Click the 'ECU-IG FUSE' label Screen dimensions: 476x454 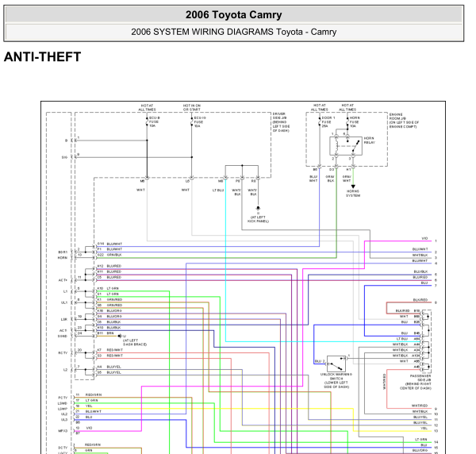[x=200, y=121]
